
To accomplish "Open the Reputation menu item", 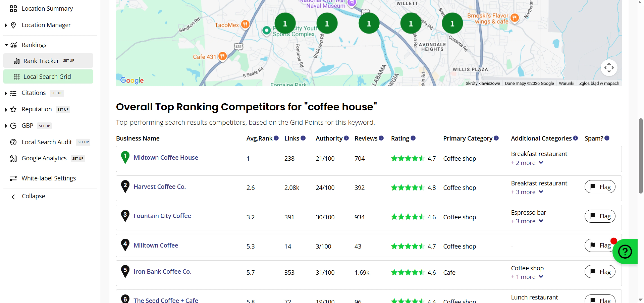I will 37,109.
